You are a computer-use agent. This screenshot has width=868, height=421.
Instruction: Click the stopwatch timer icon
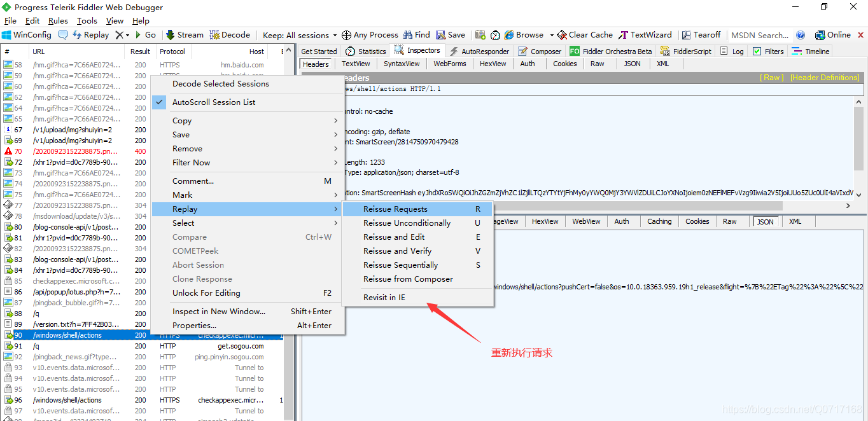click(x=494, y=35)
